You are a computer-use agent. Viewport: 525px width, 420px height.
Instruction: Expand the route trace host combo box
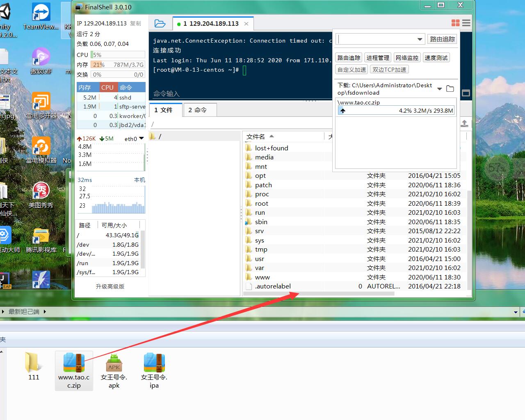tap(420, 39)
